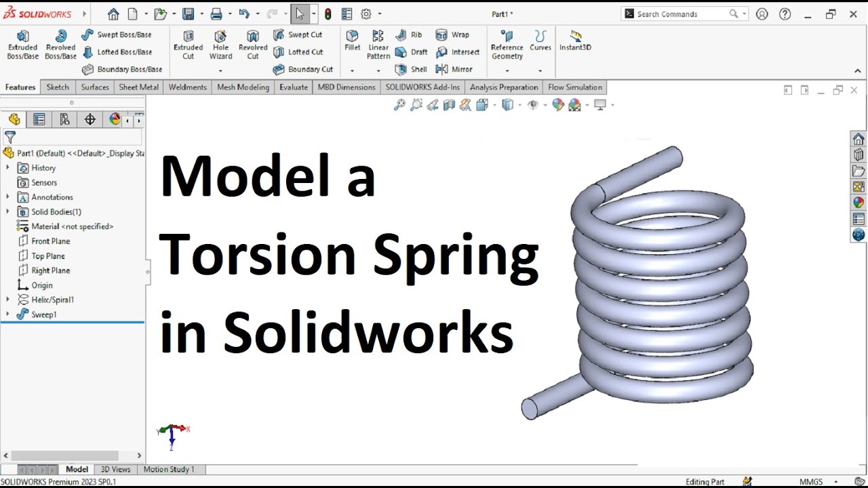Select Front Plane in the feature tree
Screen dimensions: 868x488
tap(44, 241)
